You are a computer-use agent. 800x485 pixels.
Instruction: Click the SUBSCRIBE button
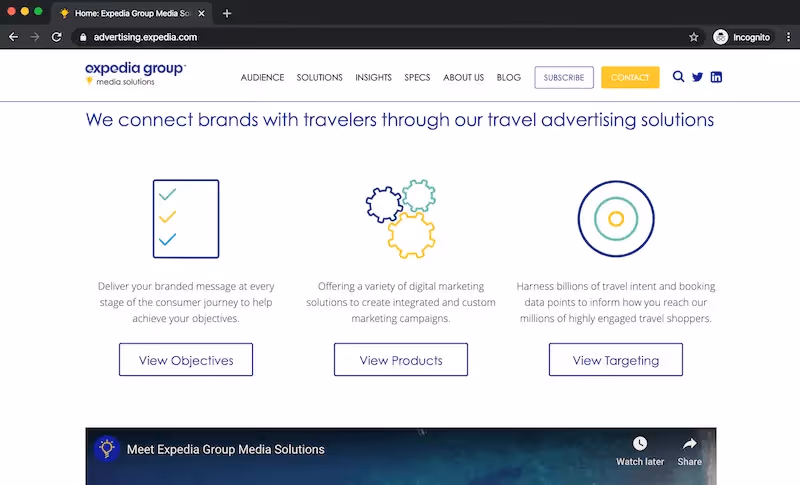click(x=564, y=78)
